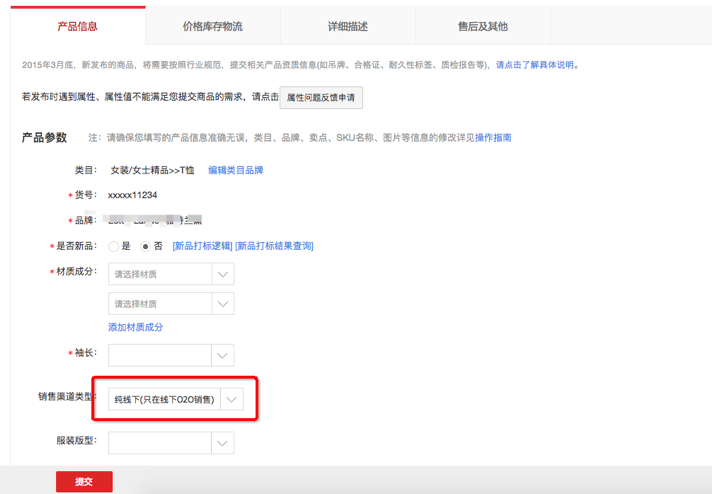Click the 编辑类目品牌 link
The height and width of the screenshot is (494, 712).
pos(236,170)
